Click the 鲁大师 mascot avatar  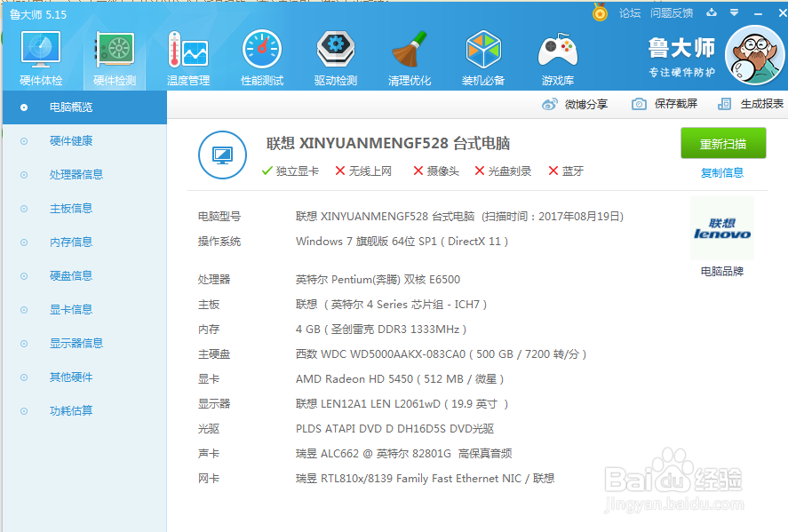click(x=754, y=55)
